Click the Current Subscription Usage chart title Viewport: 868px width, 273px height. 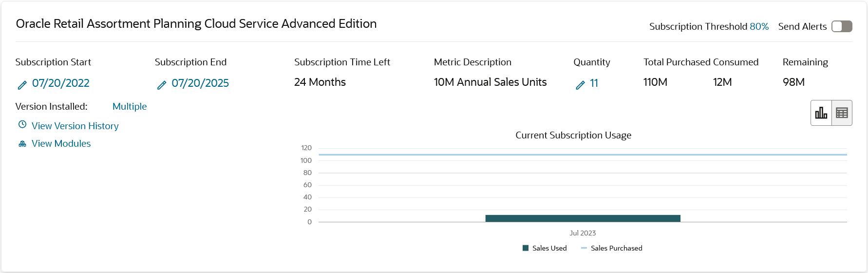(x=573, y=135)
